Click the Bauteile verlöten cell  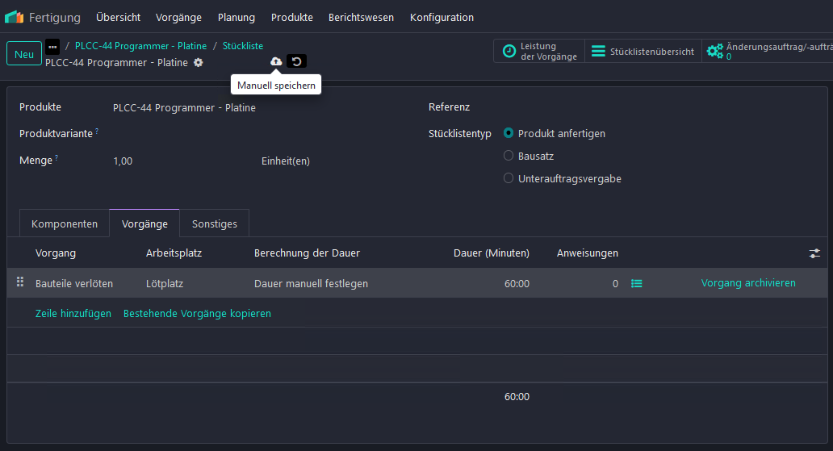pos(74,284)
